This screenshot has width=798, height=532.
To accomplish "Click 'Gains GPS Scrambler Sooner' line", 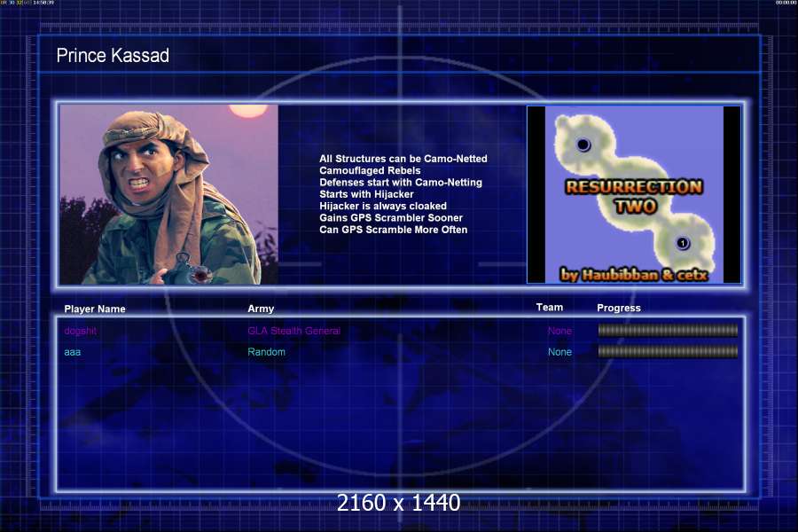I will 391,218.
